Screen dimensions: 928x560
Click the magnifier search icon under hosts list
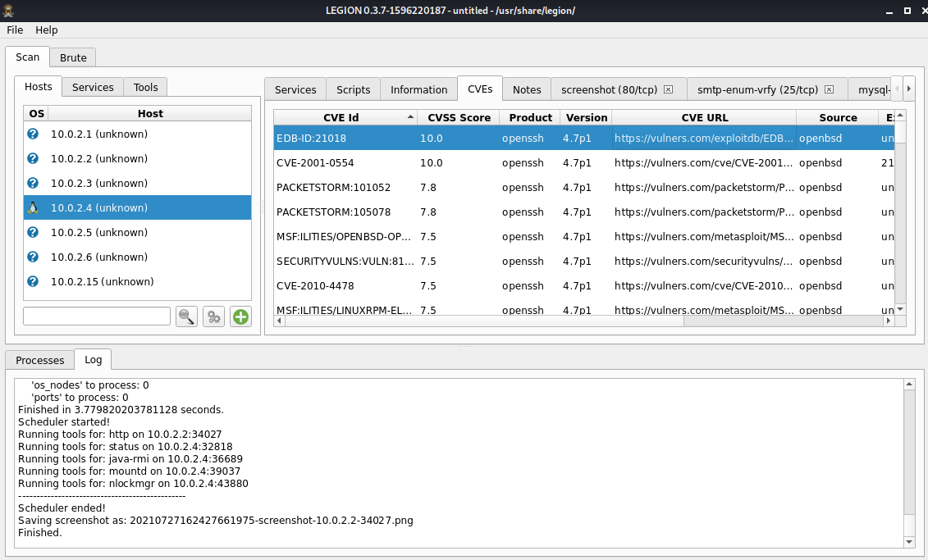pyautogui.click(x=187, y=316)
